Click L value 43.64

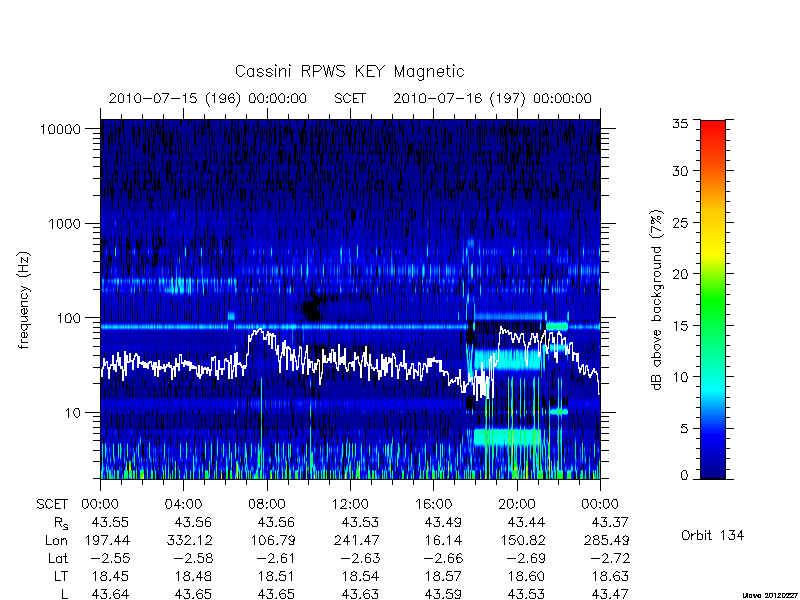[x=110, y=594]
